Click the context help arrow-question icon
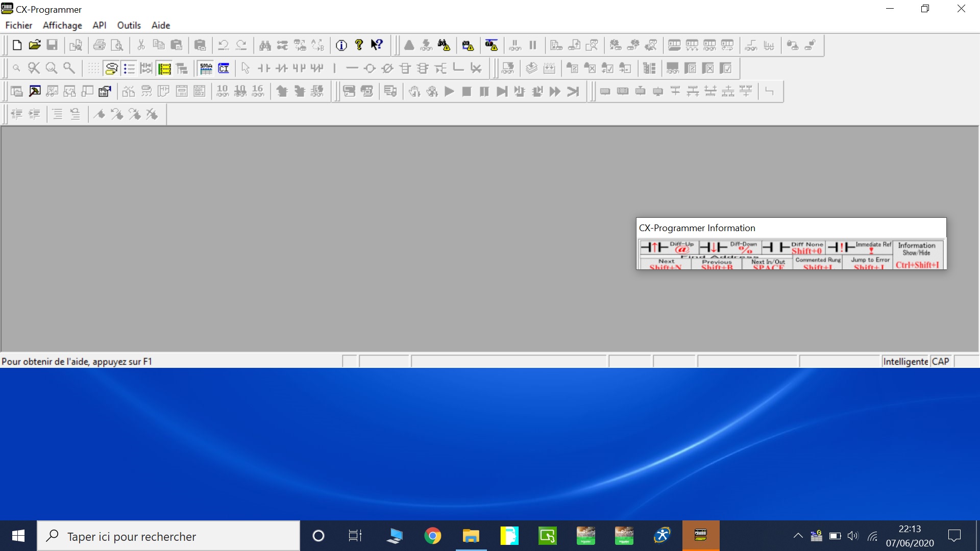This screenshot has width=980, height=551. pyautogui.click(x=377, y=45)
